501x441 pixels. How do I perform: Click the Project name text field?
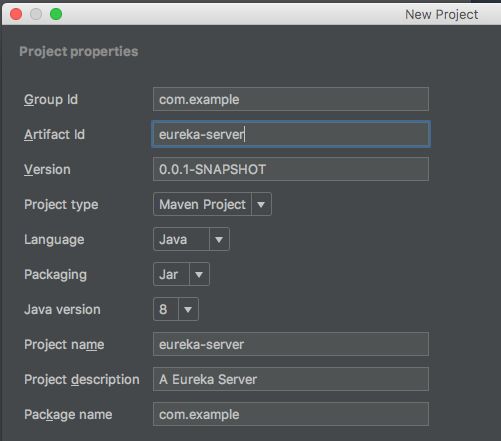tap(291, 344)
